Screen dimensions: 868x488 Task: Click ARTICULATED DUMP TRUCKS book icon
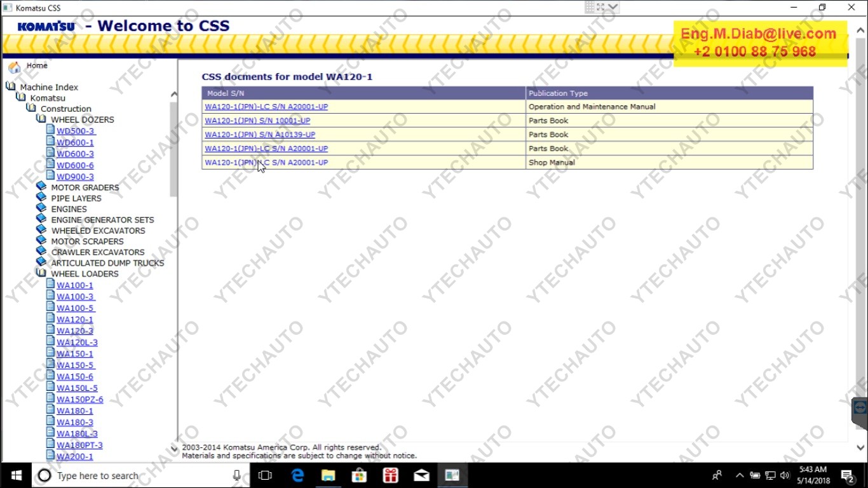[41, 262]
